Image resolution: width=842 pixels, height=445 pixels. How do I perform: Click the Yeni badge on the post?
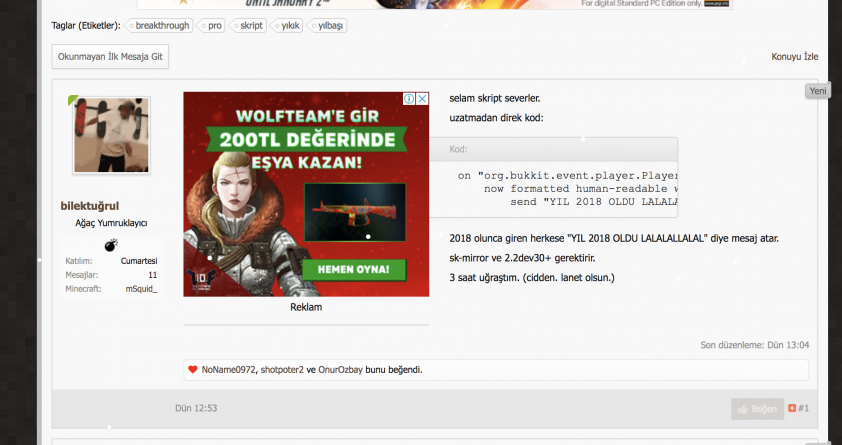[x=817, y=91]
